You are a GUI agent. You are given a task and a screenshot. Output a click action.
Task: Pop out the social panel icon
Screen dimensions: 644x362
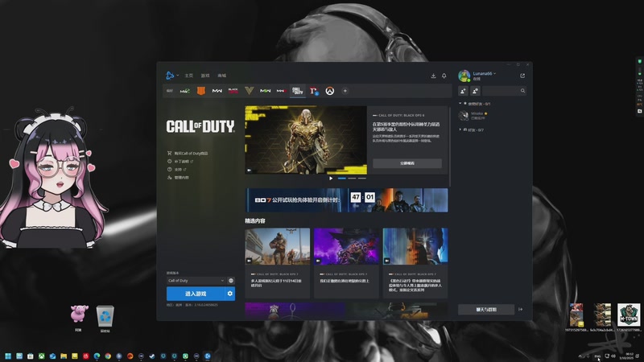(x=522, y=76)
